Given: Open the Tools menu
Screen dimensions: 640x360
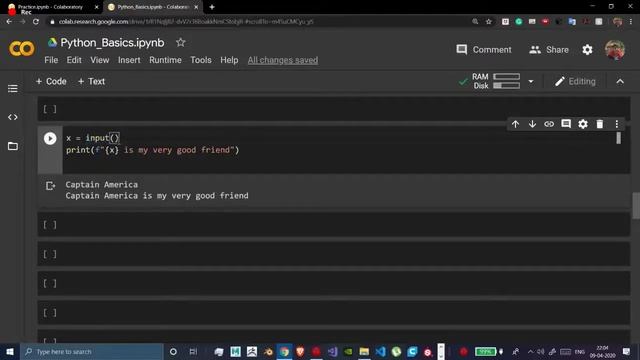Looking at the screenshot, I should tap(201, 60).
